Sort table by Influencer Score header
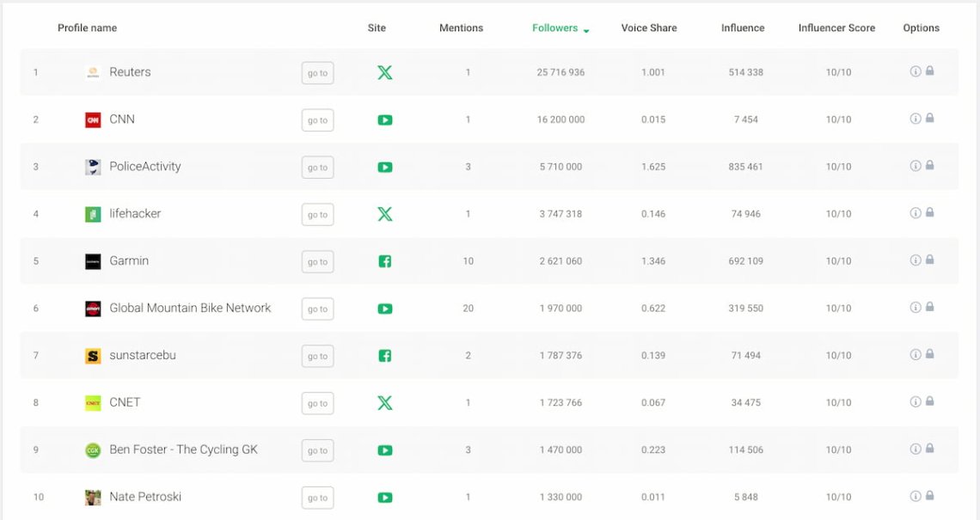Screen dimensions: 980x520 [837, 28]
